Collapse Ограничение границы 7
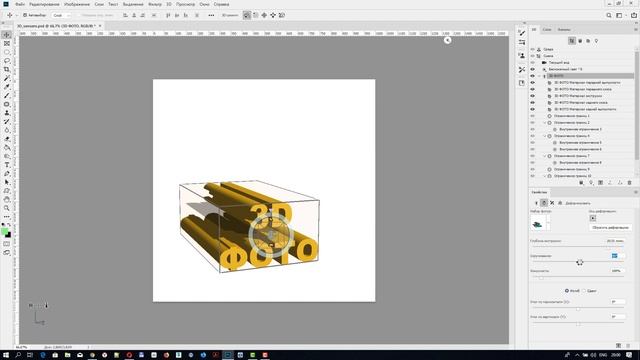640x360 pixels. (x=544, y=156)
